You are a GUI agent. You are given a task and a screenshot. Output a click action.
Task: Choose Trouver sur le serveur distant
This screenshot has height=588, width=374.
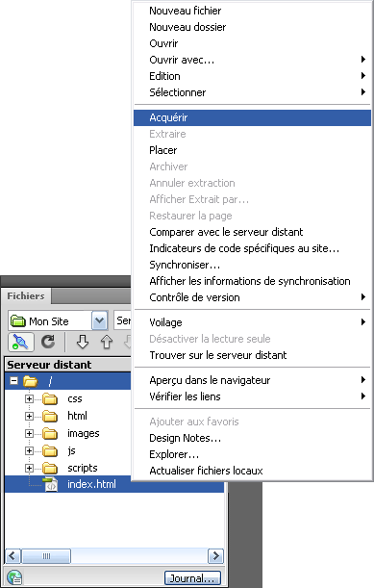[x=253, y=355]
